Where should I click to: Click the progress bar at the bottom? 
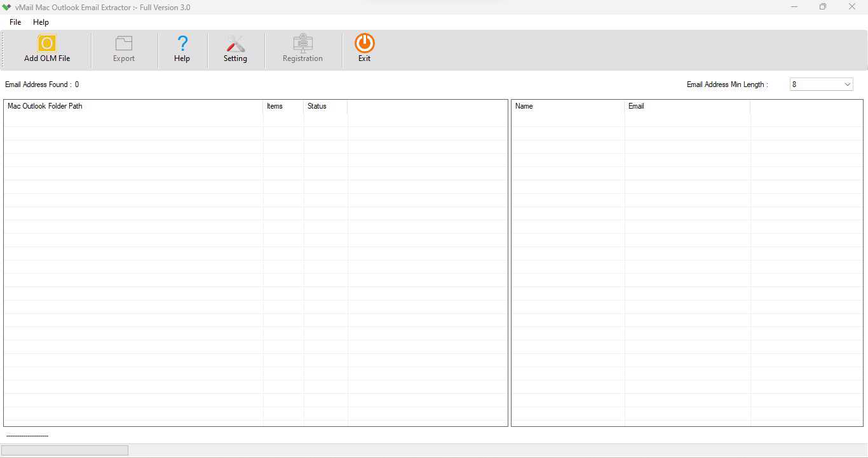point(65,450)
